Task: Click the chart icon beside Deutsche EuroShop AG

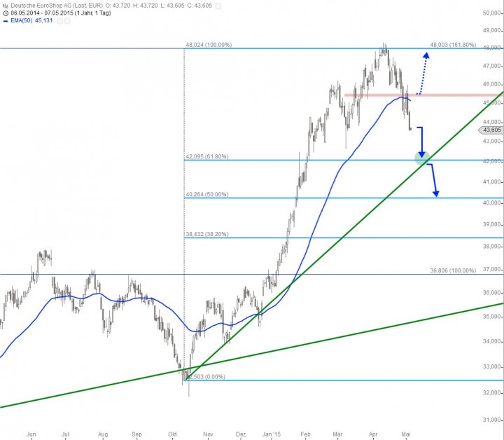Action: pos(6,6)
